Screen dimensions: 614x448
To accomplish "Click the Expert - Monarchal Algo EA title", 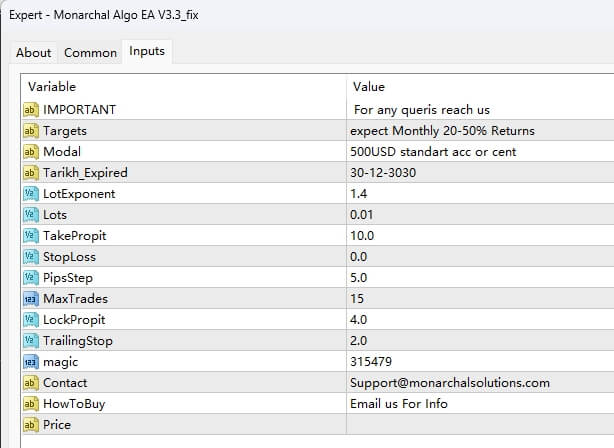I will point(104,15).
